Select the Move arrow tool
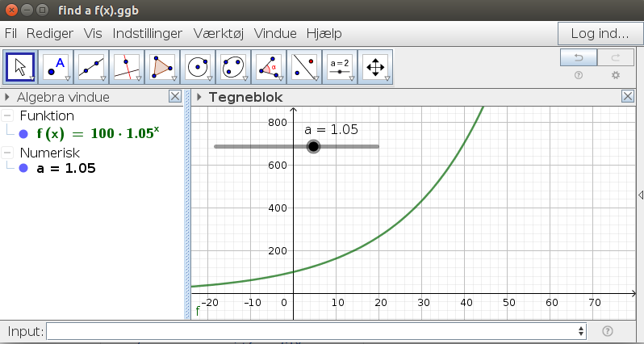The image size is (644, 344). (20, 67)
